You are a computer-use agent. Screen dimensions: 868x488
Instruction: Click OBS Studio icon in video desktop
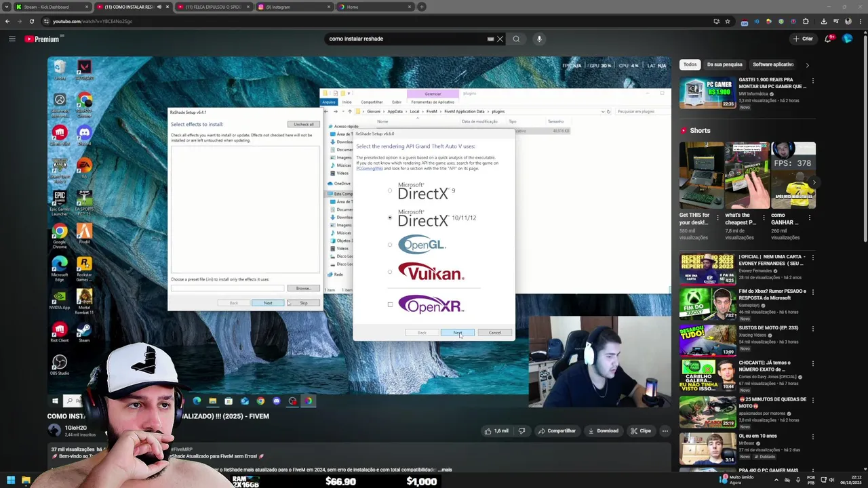[x=60, y=365]
